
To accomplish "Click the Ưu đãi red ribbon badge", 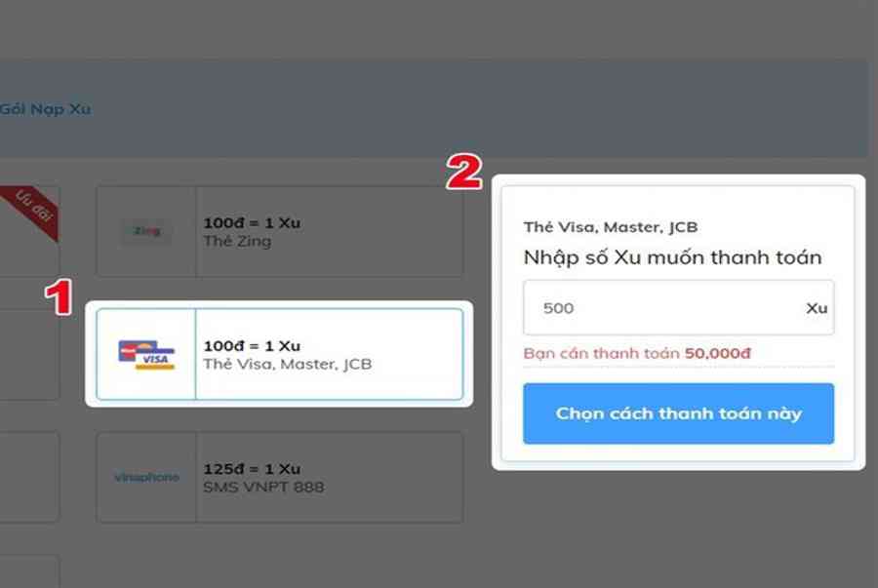I will (33, 210).
